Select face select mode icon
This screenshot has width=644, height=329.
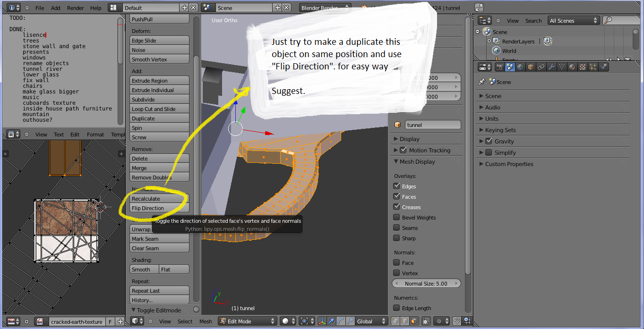click(x=413, y=321)
